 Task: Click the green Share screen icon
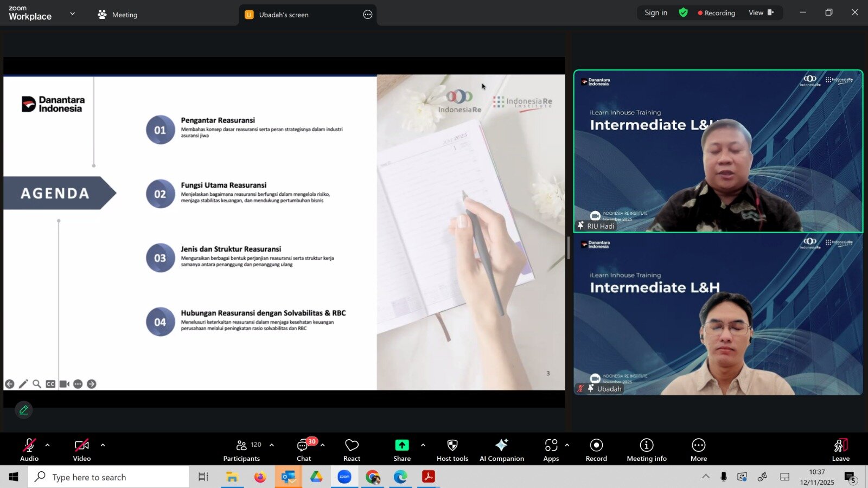(402, 445)
